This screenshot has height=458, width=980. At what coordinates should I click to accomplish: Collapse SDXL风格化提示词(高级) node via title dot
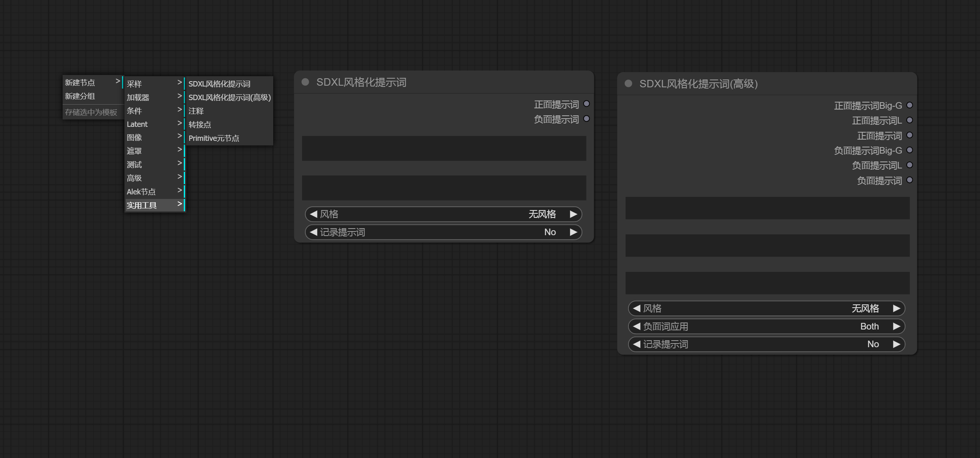[628, 84]
